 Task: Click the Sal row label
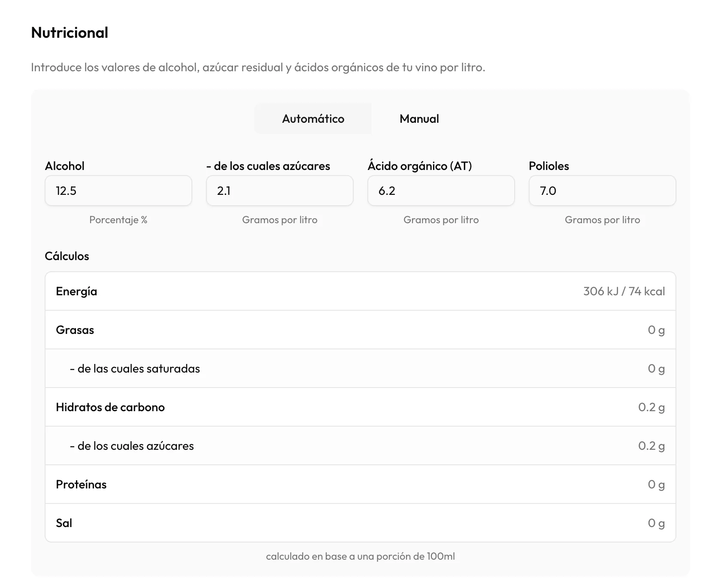click(x=64, y=523)
